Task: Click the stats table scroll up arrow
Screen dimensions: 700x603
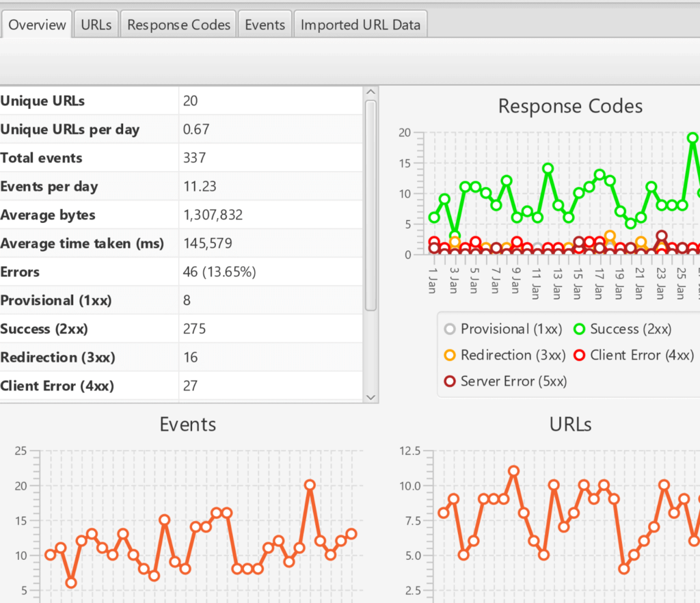Action: click(371, 92)
